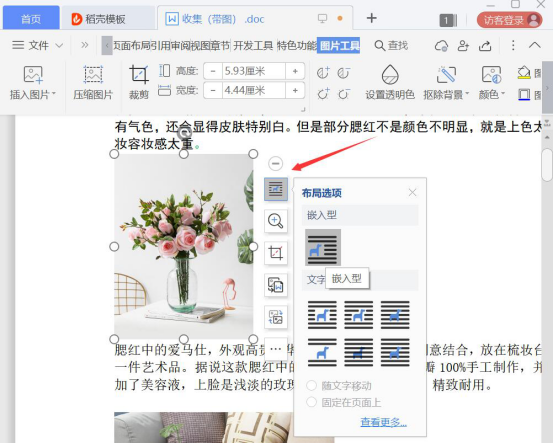Select the behind text layout option
This screenshot has width=554, height=444.
[359, 353]
